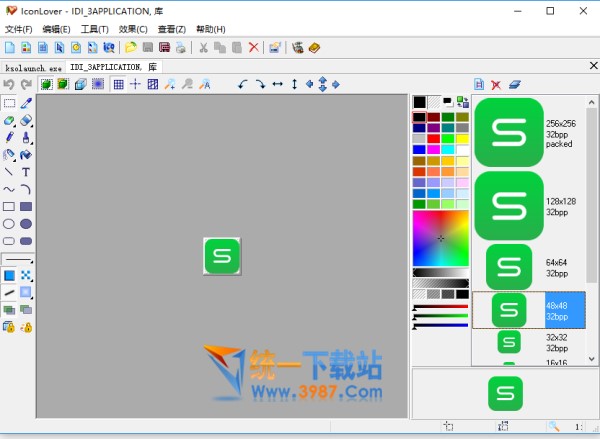
Task: Close the current document tab panel
Action: 593,66
